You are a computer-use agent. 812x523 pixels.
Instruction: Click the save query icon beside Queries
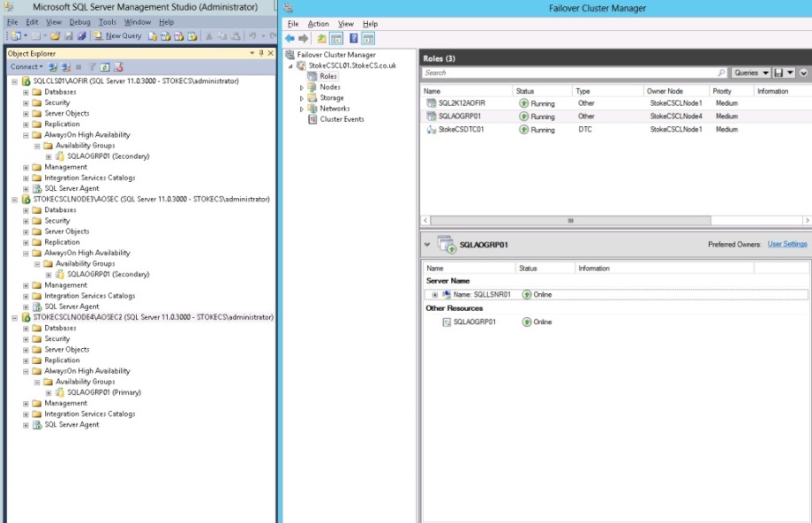point(778,73)
